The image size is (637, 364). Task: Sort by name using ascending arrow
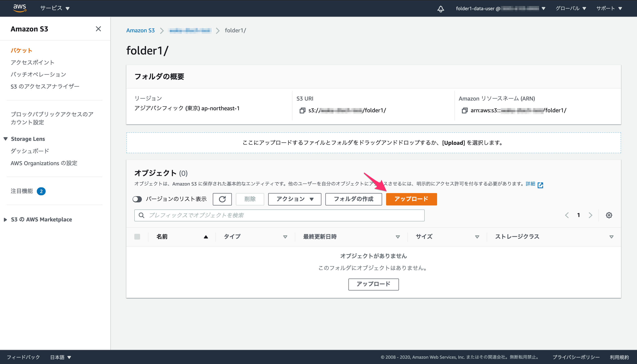pyautogui.click(x=206, y=237)
